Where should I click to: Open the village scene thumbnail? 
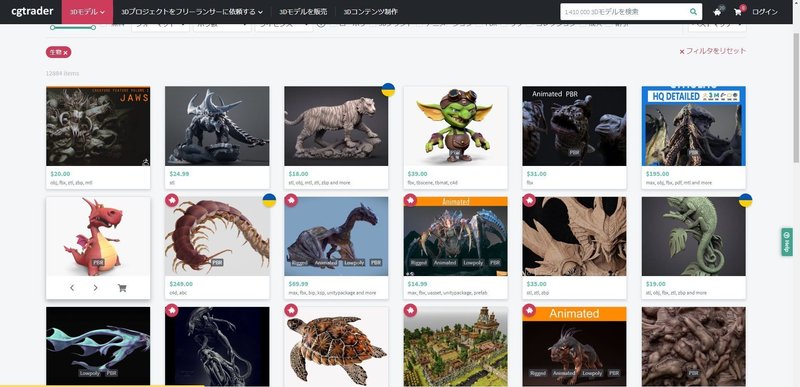click(455, 346)
